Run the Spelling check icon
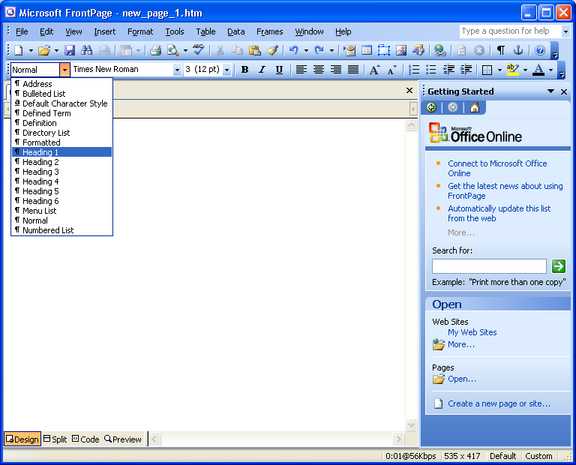The width and height of the screenshot is (576, 465). pos(199,50)
